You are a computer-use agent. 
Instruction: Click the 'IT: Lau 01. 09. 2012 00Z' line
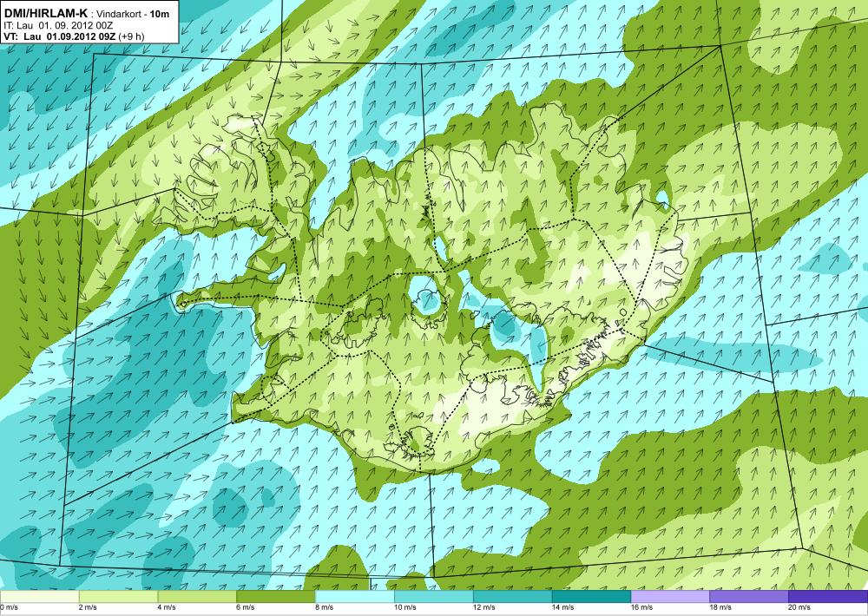[59, 25]
